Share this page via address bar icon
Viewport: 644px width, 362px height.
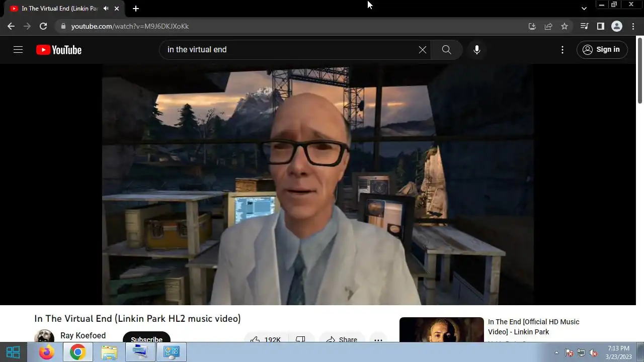click(x=548, y=26)
